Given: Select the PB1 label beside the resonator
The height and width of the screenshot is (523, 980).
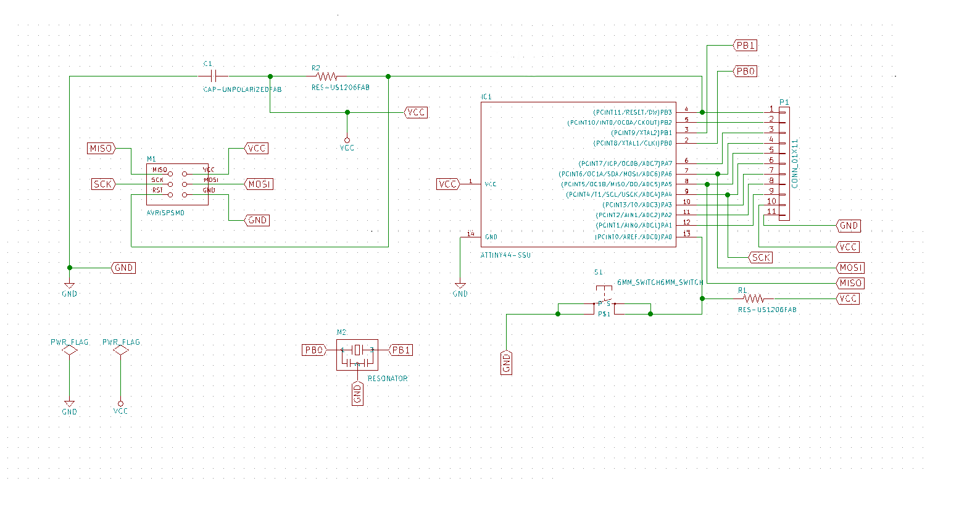Looking at the screenshot, I should [401, 350].
